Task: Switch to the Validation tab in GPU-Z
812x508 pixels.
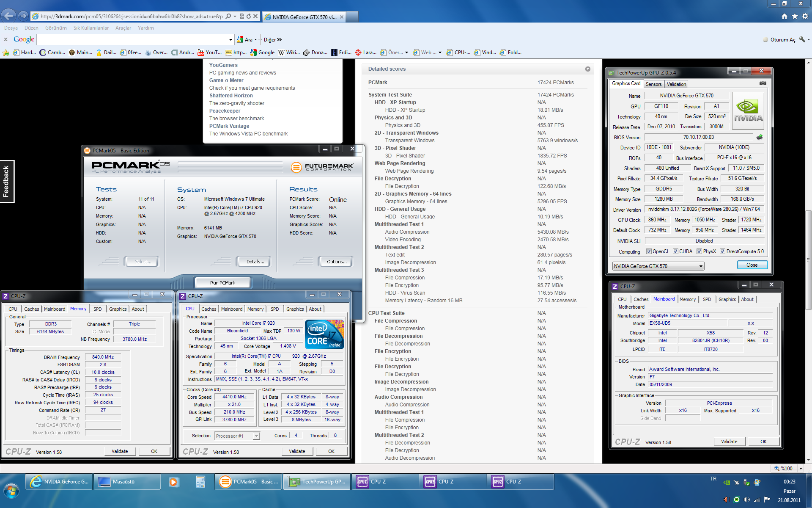Action: pos(676,84)
